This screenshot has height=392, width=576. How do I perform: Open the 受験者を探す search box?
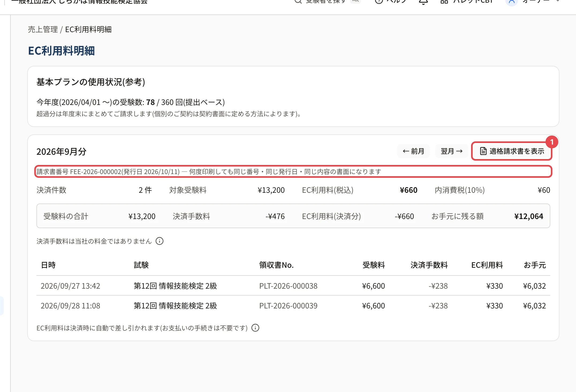(x=327, y=2)
